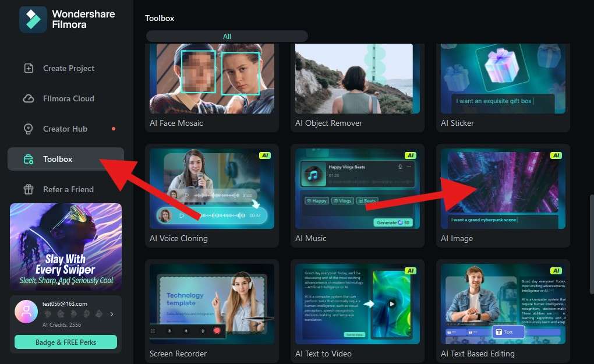Open the AI Object Remover tool

(357, 88)
